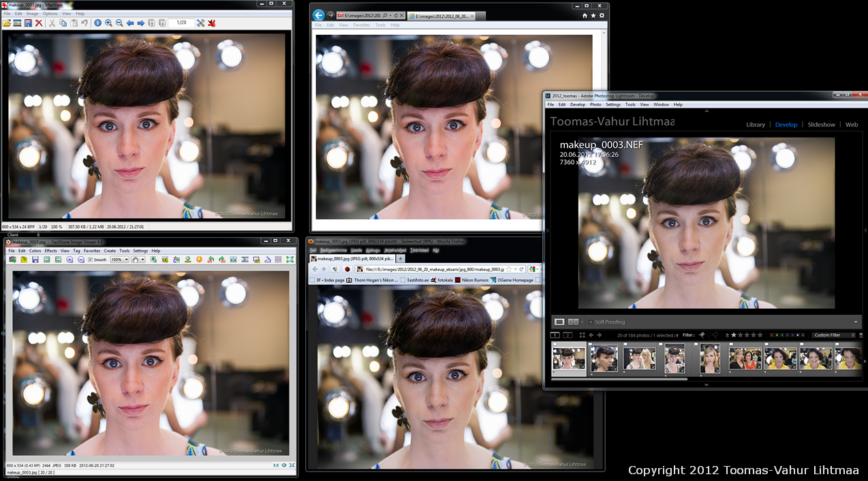
Task: Open IrfanView Options menu
Action: coord(50,14)
